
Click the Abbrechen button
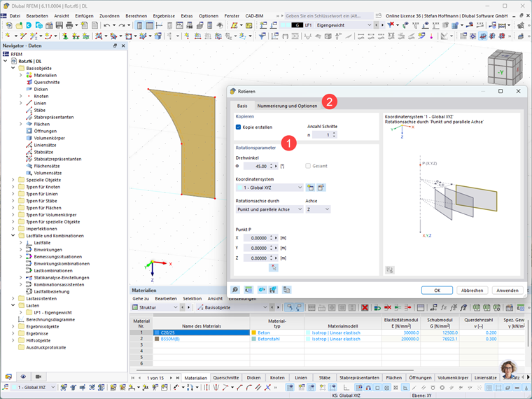coord(472,290)
